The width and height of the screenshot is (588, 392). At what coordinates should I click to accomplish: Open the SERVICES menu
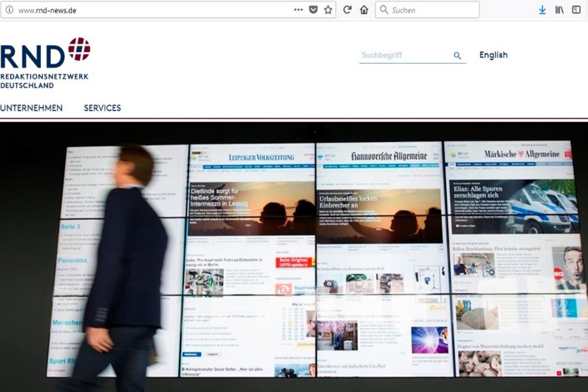pos(102,108)
